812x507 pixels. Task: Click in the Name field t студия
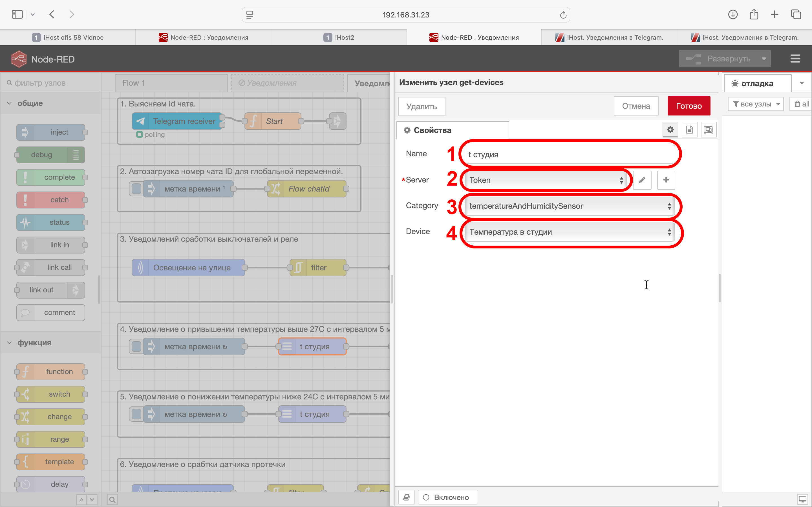pyautogui.click(x=570, y=154)
